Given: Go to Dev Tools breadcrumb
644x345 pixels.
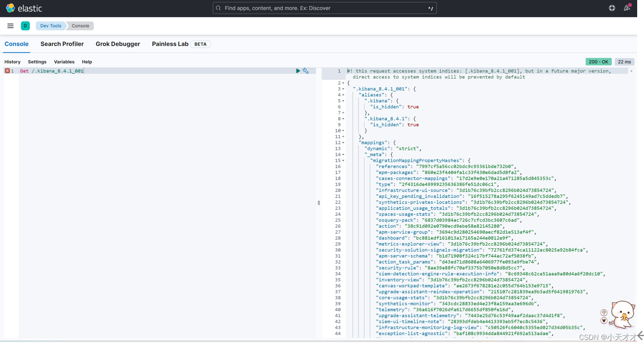Looking at the screenshot, I should (x=51, y=26).
